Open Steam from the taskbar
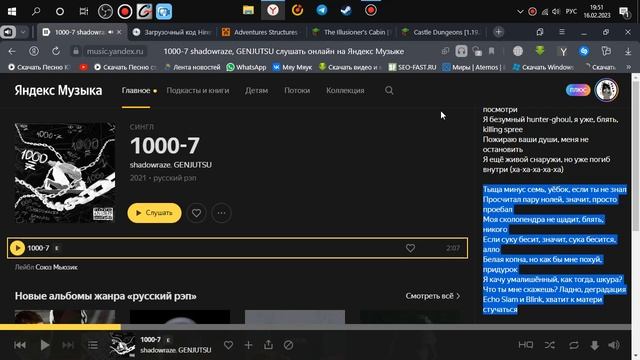Viewport: 640px width, 360px height. click(346, 10)
